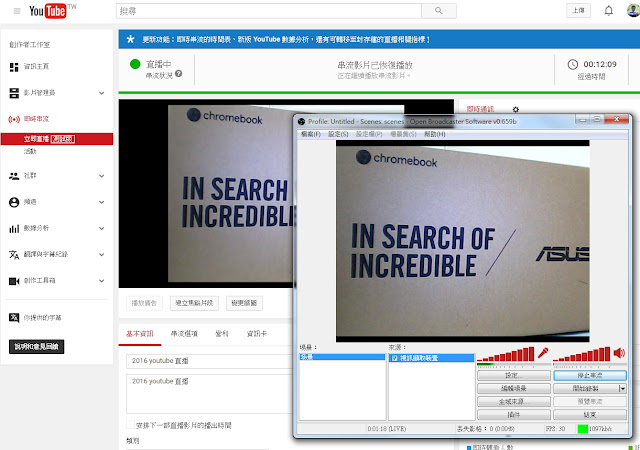Open the YouTube hamburger guide menu
Viewport: 640px width, 450px height.
click(x=17, y=11)
